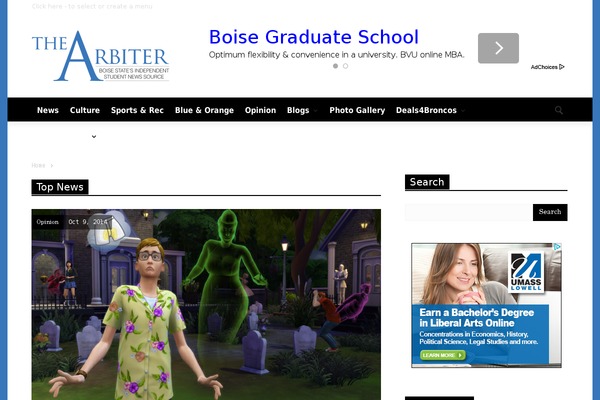Click the gray arrow button in Boise ad
Image resolution: width=600 pixels, height=400 pixels.
[498, 48]
